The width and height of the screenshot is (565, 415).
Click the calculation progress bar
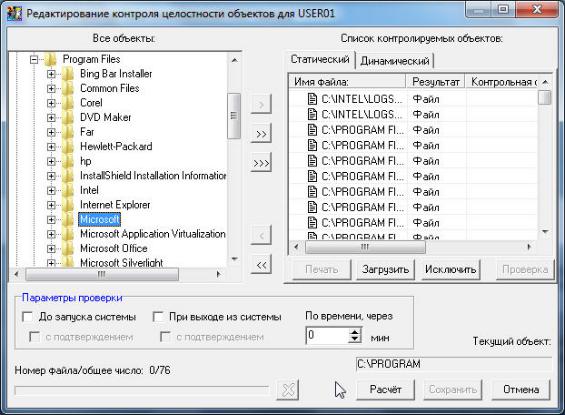coord(142,390)
